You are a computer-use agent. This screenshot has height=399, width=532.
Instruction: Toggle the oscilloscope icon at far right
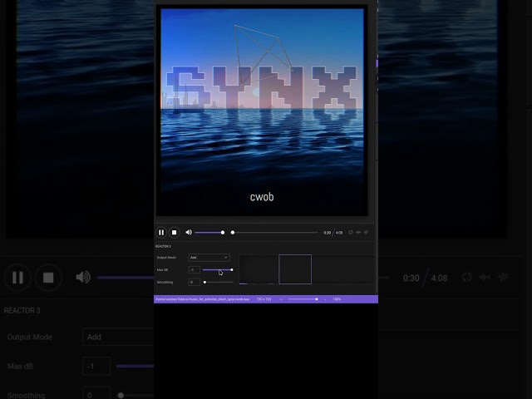[x=366, y=233]
